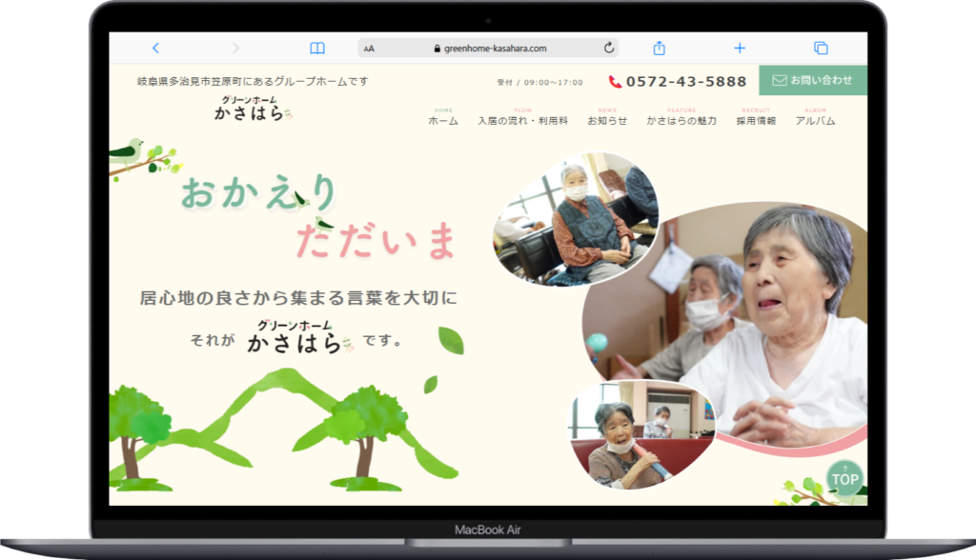Viewport: 976px width, 560px height.
Task: Click the 居心地の良さから集まる言葉を大切に text
Action: 298,298
